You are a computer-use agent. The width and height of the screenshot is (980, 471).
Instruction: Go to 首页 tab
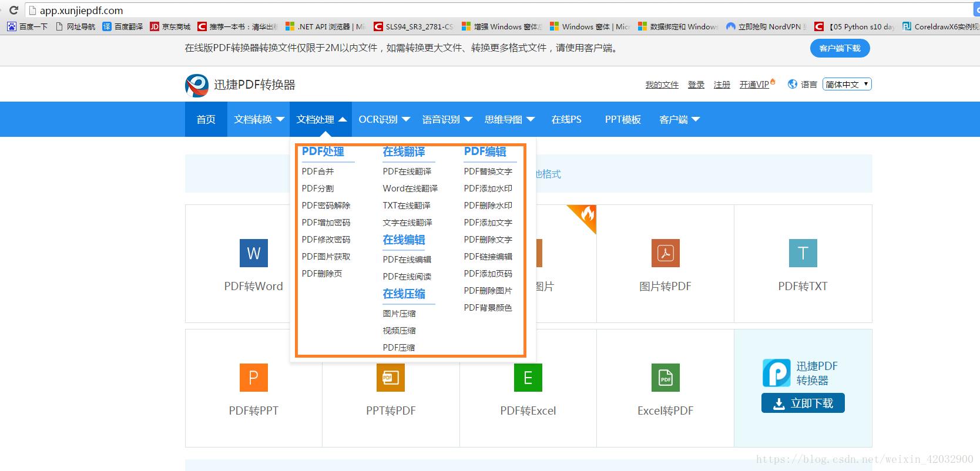tap(206, 119)
